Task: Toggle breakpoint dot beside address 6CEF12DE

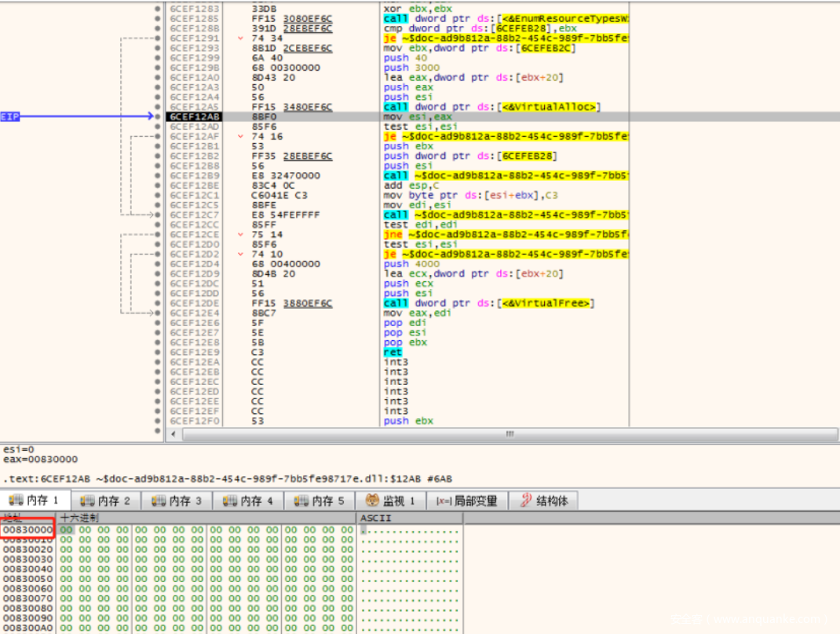Action: 158,303
